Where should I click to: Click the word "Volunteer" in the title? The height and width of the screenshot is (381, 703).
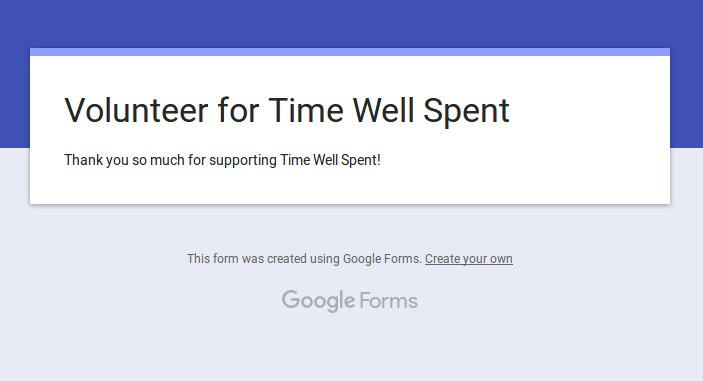136,110
